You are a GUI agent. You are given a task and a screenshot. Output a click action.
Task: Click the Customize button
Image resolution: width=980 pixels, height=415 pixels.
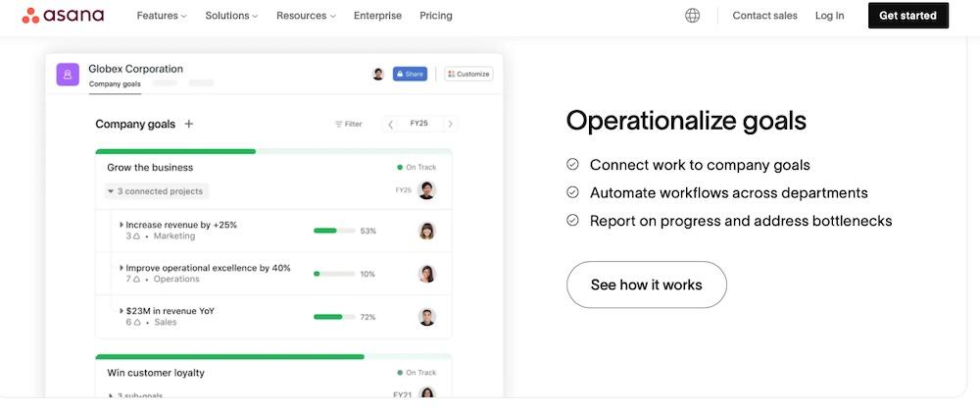pos(468,74)
